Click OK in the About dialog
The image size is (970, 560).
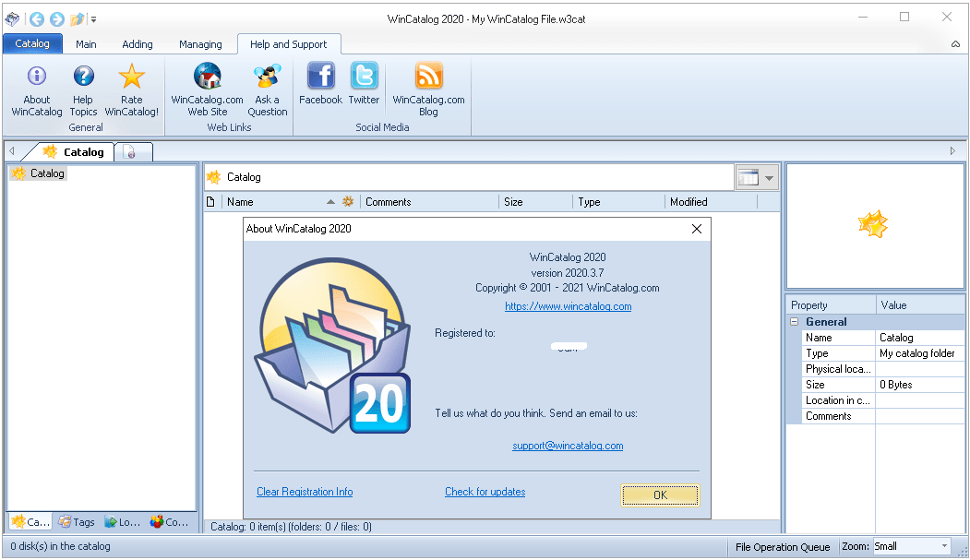pyautogui.click(x=660, y=495)
